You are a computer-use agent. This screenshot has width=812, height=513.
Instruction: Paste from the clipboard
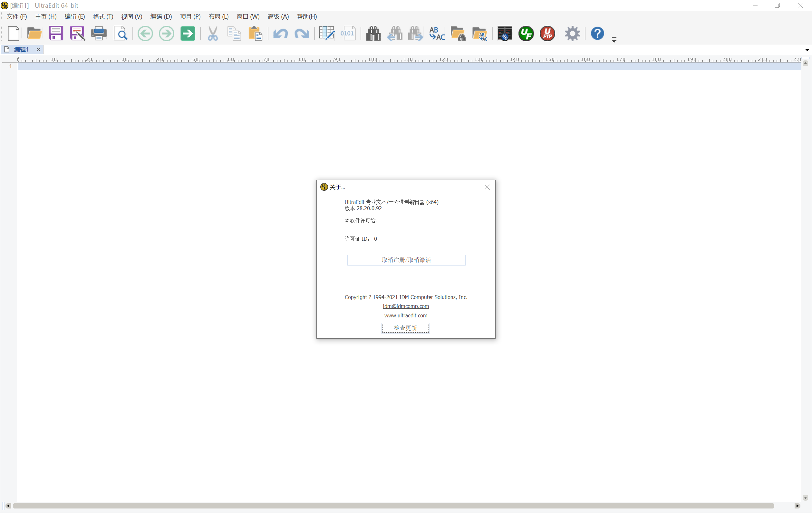[255, 34]
